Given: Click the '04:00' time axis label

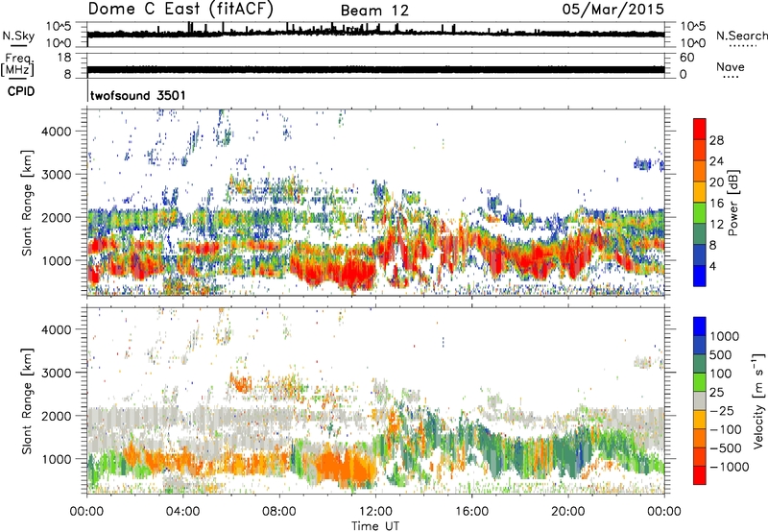Looking at the screenshot, I should (182, 512).
